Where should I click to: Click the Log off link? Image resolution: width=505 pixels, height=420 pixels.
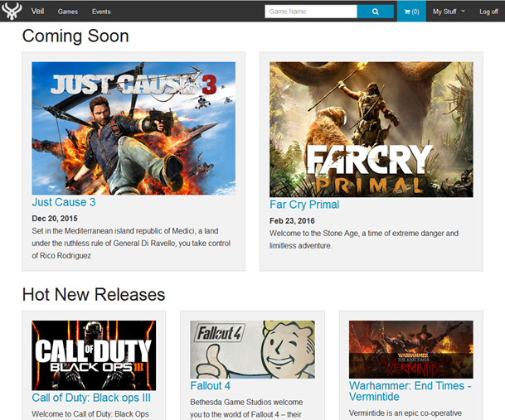point(488,12)
